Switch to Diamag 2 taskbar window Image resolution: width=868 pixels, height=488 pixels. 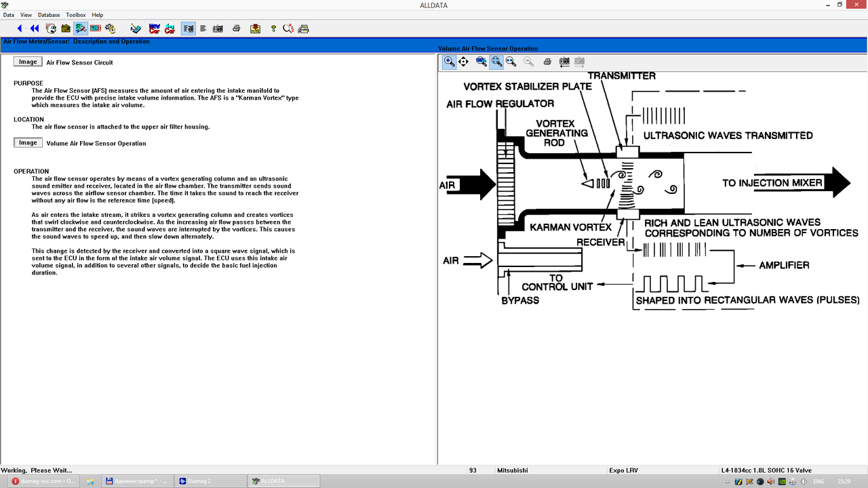pos(210,481)
